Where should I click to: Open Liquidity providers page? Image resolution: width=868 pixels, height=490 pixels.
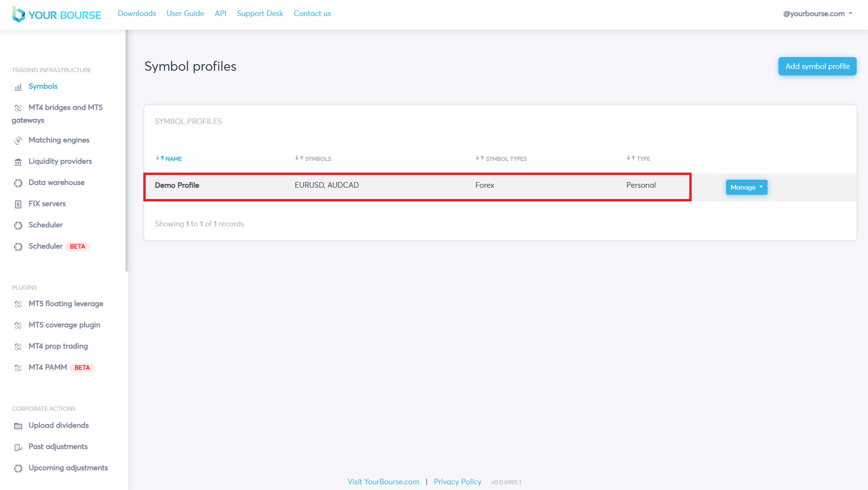(60, 161)
